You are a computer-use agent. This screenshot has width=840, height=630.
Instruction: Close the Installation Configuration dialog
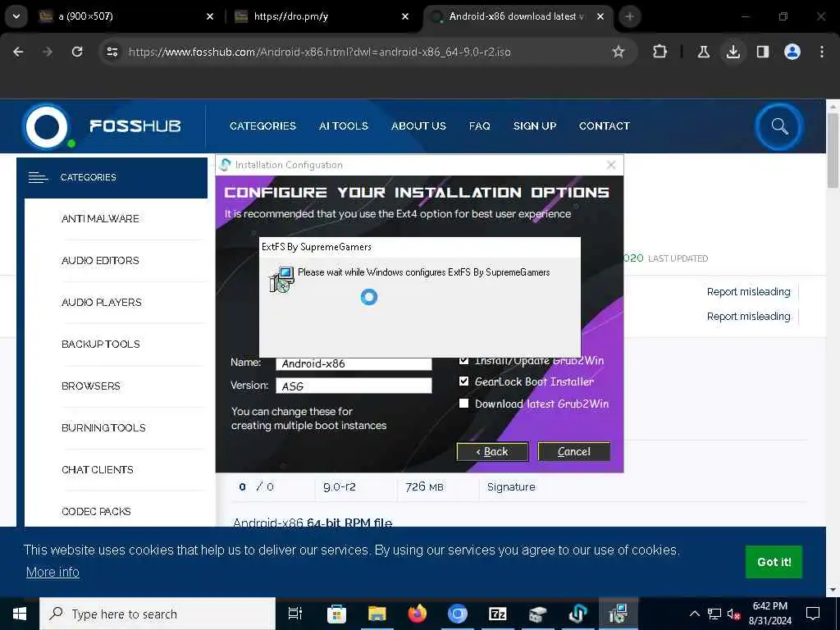tap(610, 165)
